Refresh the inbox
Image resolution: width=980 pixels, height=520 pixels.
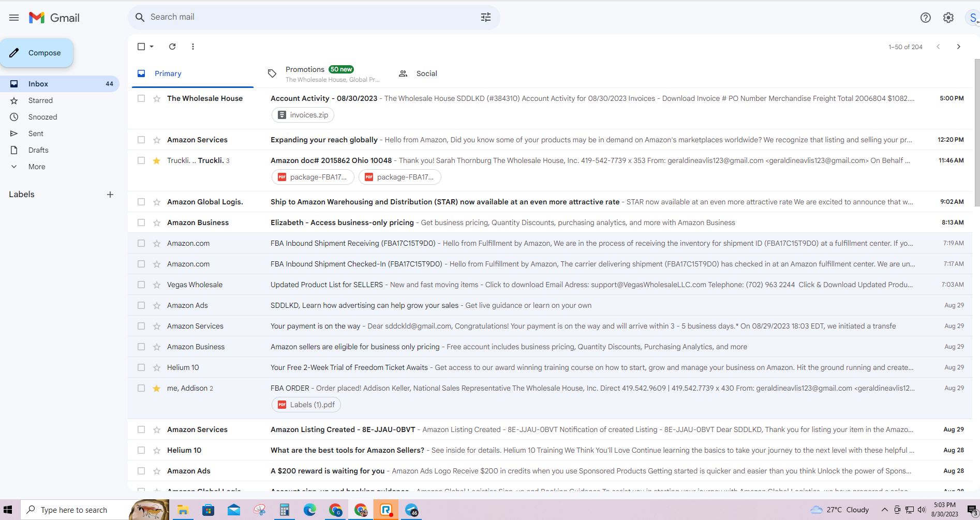click(172, 47)
